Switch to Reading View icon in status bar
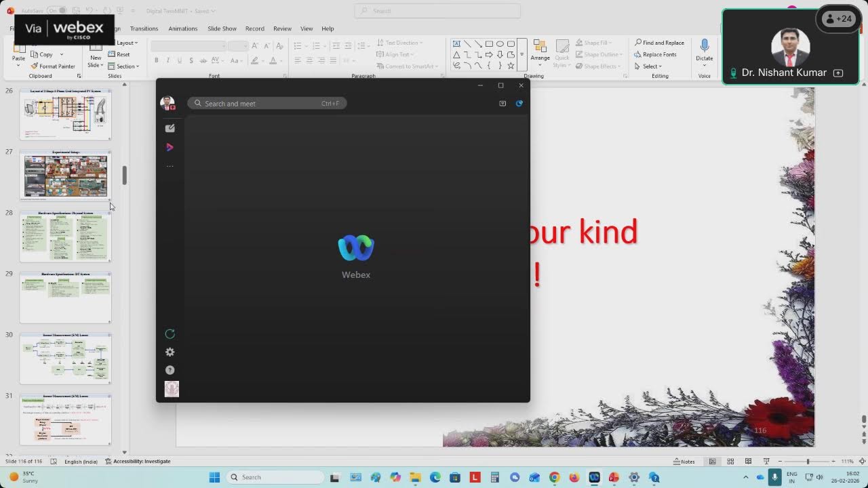This screenshot has height=488, width=868. pyautogui.click(x=748, y=462)
